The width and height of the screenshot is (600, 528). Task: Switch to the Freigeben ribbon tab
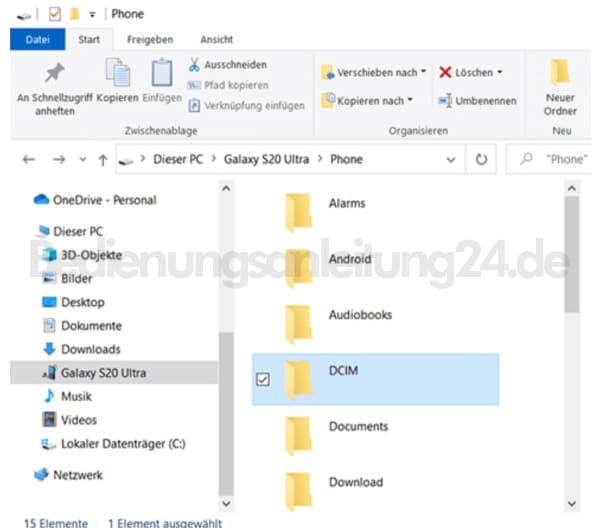pyautogui.click(x=150, y=39)
